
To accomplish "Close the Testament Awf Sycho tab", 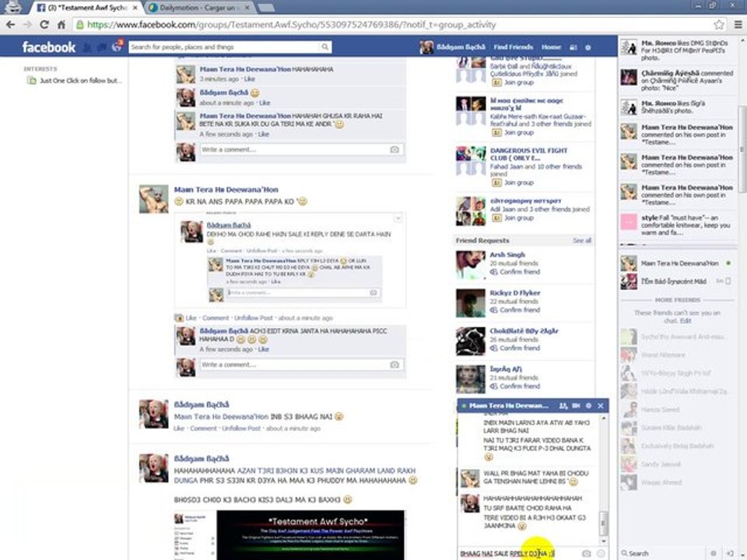I will [x=135, y=8].
